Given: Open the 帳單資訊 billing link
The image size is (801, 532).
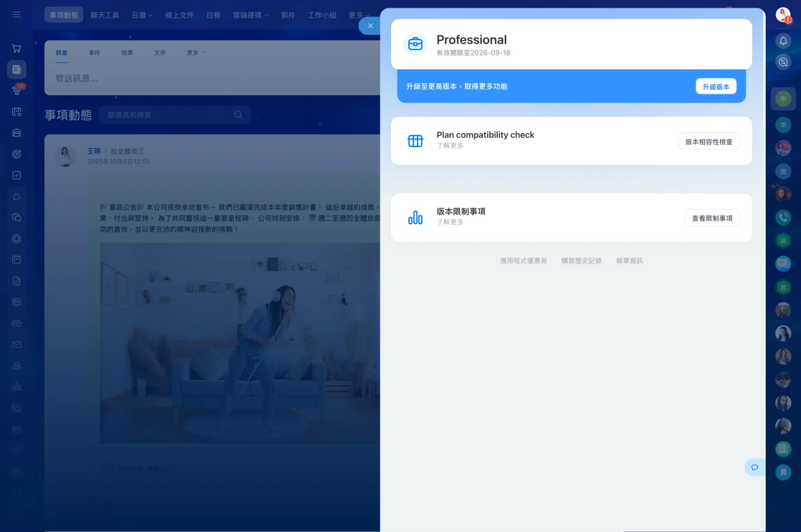Looking at the screenshot, I should [629, 261].
